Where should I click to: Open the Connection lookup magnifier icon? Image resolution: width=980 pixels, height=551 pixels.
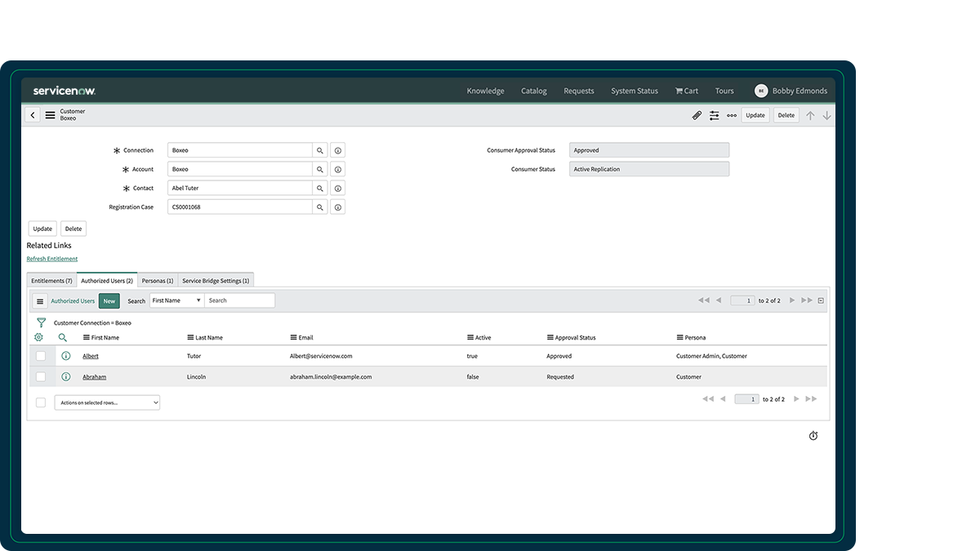[319, 149]
